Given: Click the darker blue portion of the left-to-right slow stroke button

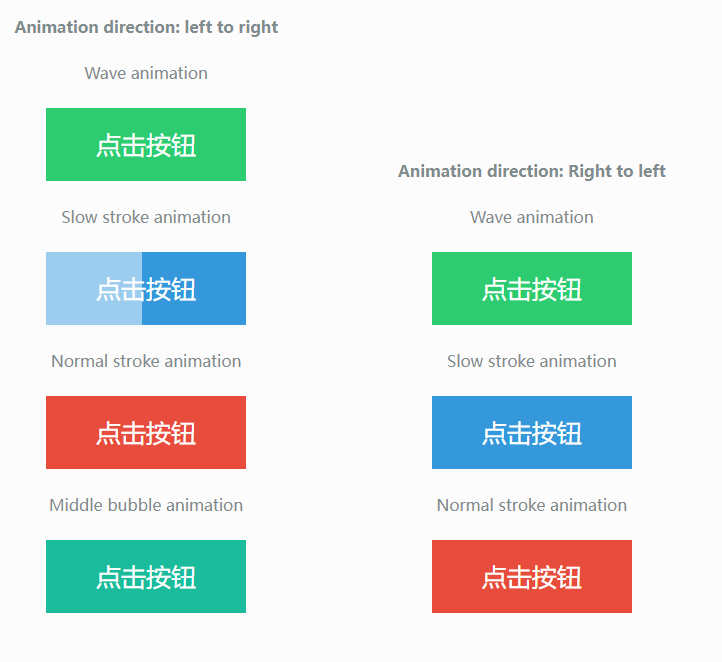Looking at the screenshot, I should click(194, 289).
